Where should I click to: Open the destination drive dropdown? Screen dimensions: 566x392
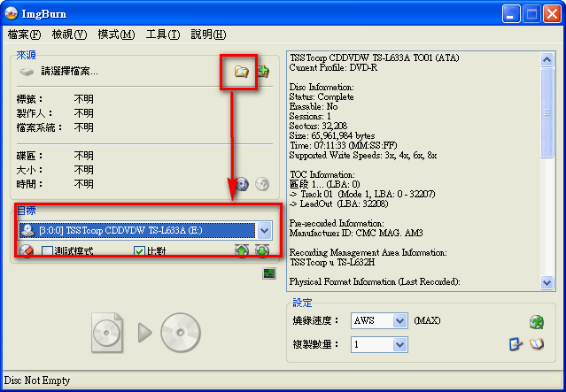click(265, 230)
